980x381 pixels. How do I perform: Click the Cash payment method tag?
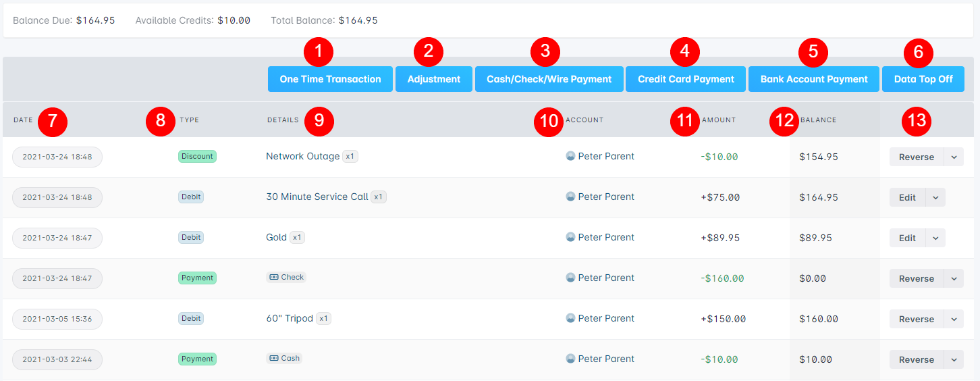tap(284, 358)
